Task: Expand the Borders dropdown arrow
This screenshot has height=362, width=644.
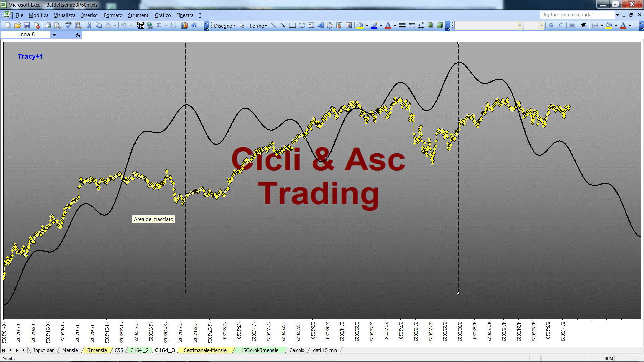Action: pyautogui.click(x=602, y=26)
